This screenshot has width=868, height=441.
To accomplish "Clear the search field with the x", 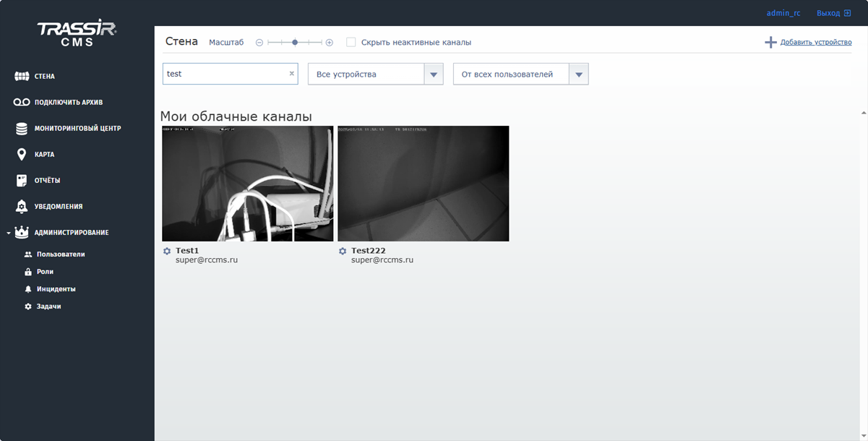I will (x=292, y=74).
